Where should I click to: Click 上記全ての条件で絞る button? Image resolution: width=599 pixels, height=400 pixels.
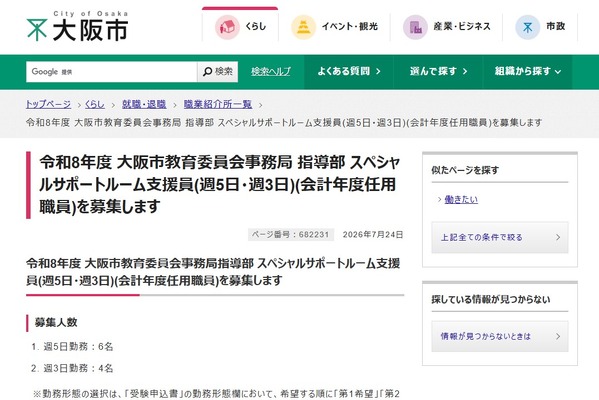500,237
